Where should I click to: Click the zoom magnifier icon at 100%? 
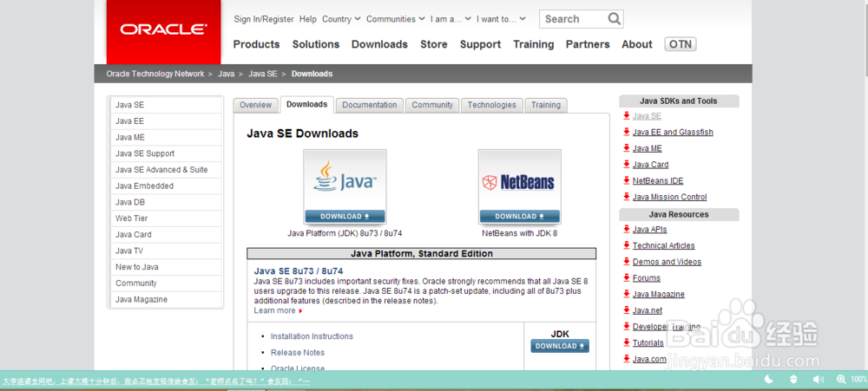coord(841,379)
